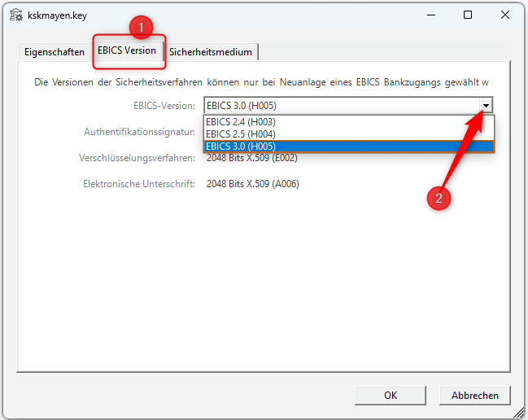
Task: Click the EBICS-Version combo box field
Action: click(x=342, y=105)
